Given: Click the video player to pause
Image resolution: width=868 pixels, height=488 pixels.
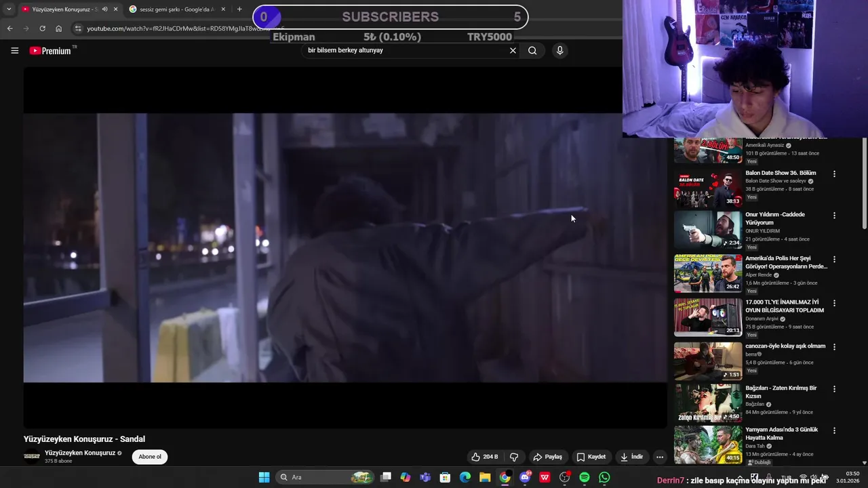Looking at the screenshot, I should (x=345, y=247).
